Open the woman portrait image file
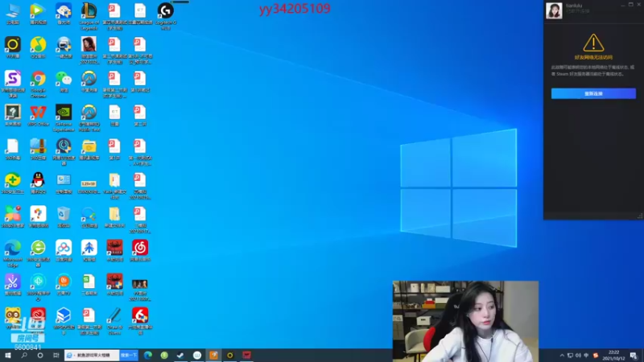The width and height of the screenshot is (644, 362). [x=89, y=45]
